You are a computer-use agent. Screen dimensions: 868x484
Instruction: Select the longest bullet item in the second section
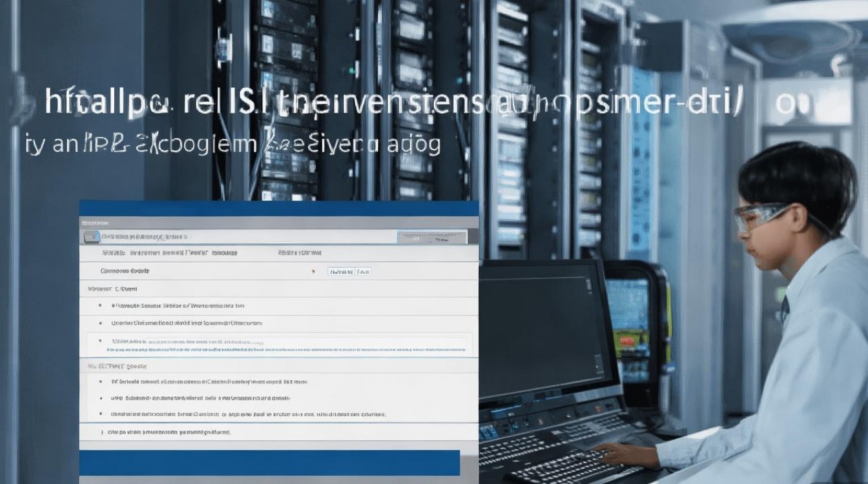[248, 415]
